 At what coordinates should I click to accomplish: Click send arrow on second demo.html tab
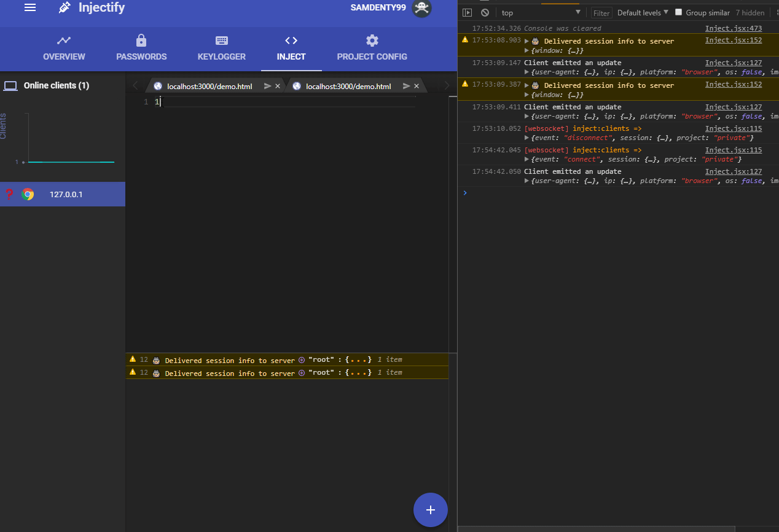click(x=406, y=86)
